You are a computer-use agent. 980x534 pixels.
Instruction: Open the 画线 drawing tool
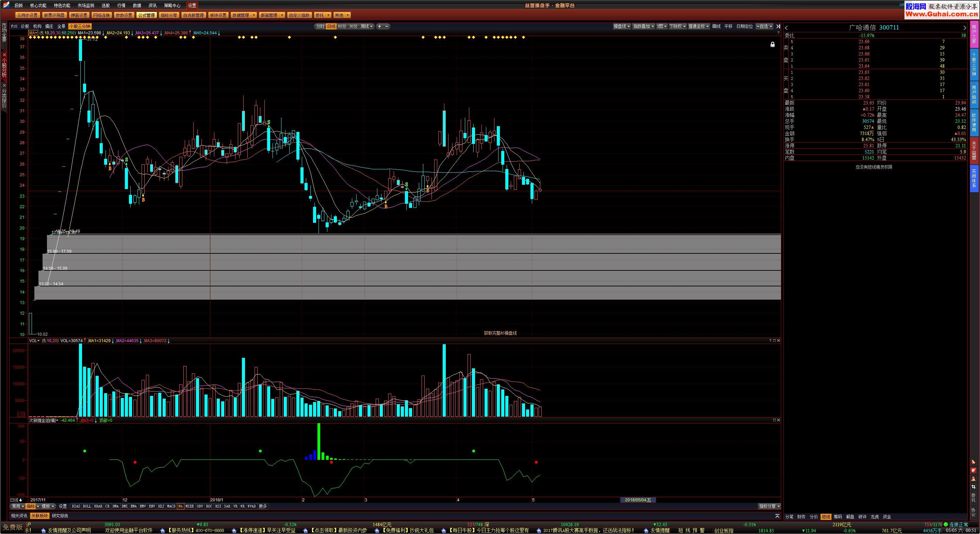click(716, 26)
